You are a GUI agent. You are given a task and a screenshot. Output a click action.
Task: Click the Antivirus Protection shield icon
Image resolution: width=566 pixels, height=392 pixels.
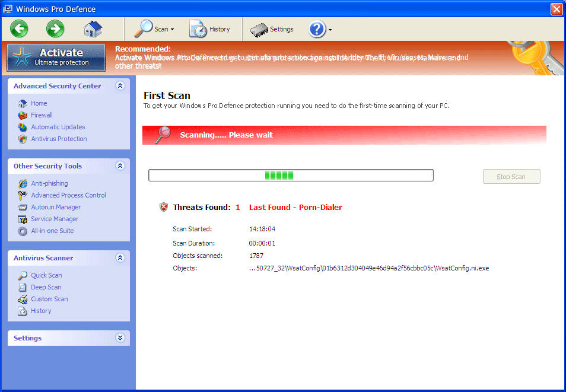[21, 139]
